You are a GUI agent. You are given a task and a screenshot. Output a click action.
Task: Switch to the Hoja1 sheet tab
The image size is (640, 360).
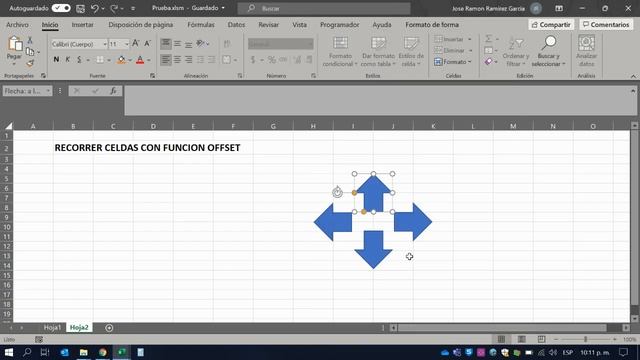click(x=52, y=328)
